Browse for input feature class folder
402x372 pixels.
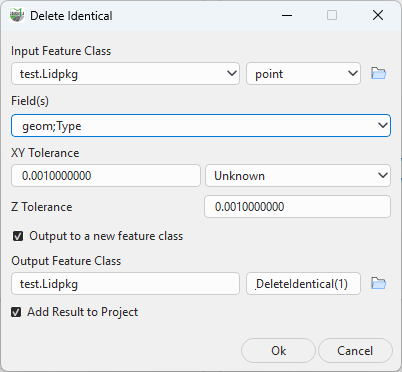coord(379,73)
